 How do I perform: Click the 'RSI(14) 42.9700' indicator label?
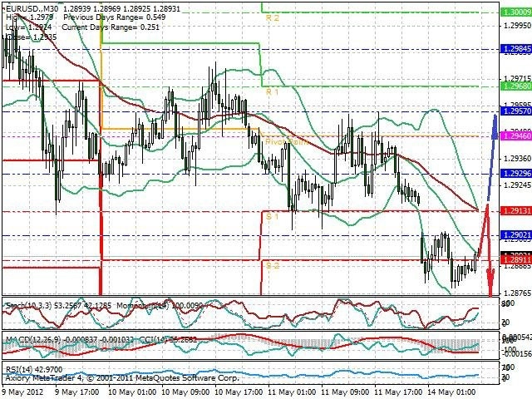(x=34, y=369)
